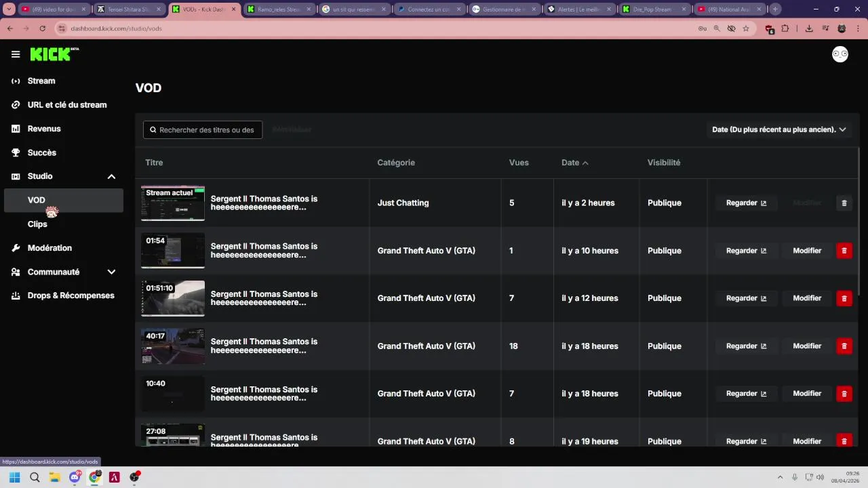Open the tab search dropdown arrow in Chrome

tap(9, 9)
